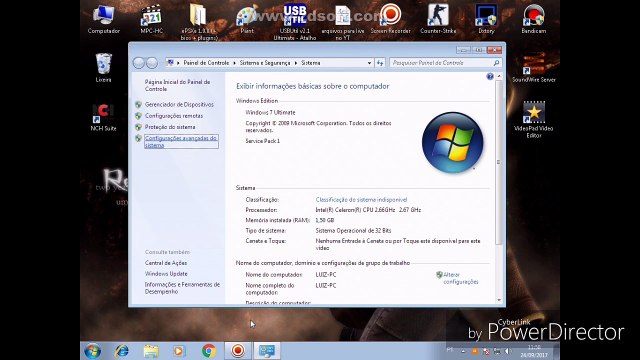Image resolution: width=640 pixels, height=360 pixels.
Task: Open the address bar history dropdown
Action: [x=369, y=63]
